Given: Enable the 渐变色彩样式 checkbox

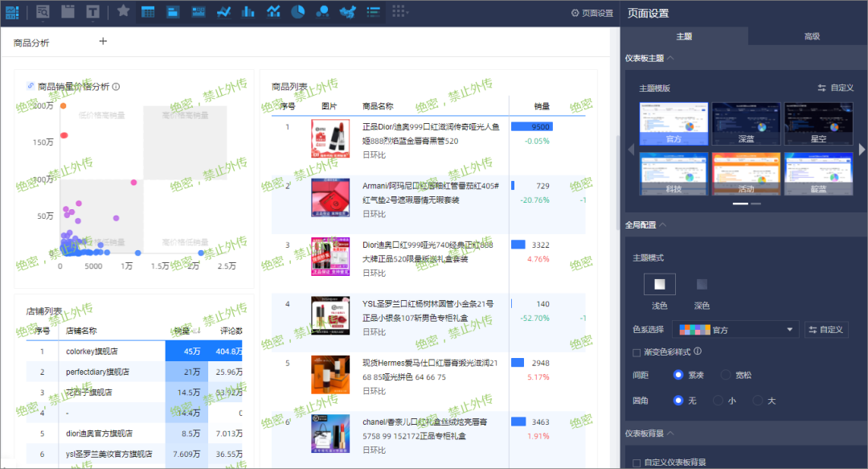Looking at the screenshot, I should [637, 352].
